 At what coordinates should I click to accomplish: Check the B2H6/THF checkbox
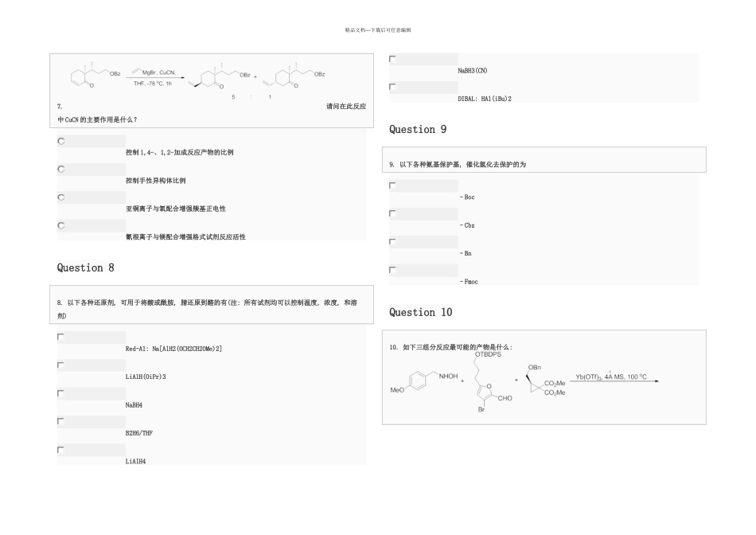[60, 421]
